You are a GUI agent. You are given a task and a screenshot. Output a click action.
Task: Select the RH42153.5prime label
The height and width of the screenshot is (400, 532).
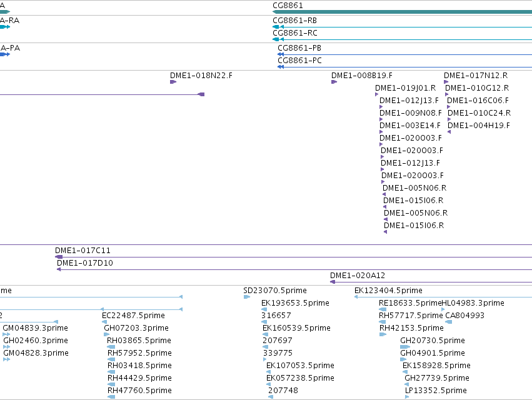(x=411, y=328)
